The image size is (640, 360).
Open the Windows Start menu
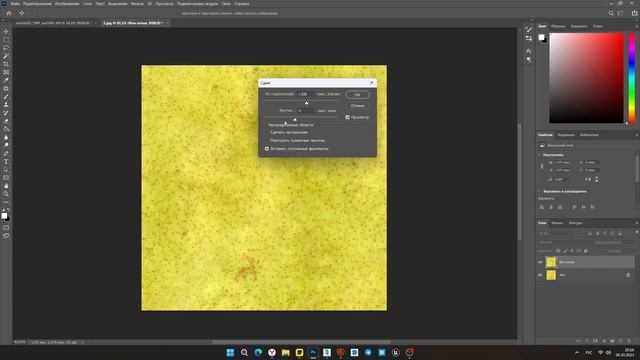pos(230,353)
